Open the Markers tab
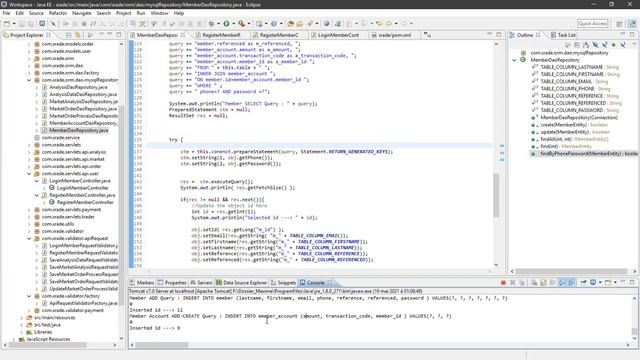Viewport: 640px width, 360px height. tap(141, 282)
